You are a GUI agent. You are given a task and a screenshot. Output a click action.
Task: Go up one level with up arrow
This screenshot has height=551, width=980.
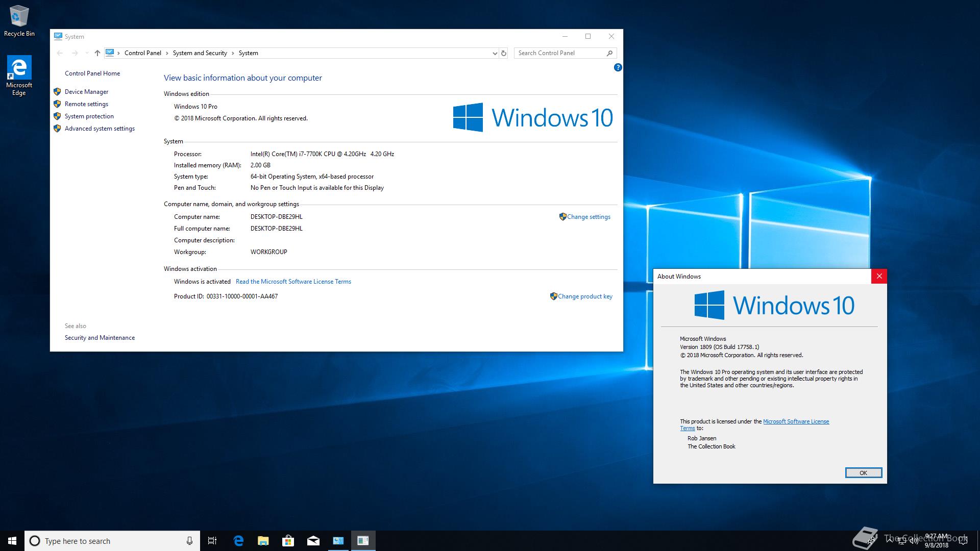coord(97,53)
